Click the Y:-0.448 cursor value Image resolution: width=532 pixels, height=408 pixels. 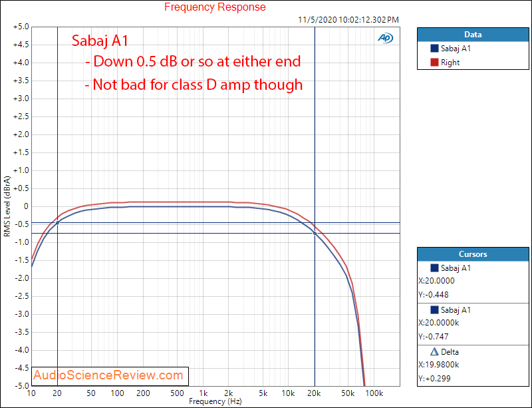(x=434, y=295)
